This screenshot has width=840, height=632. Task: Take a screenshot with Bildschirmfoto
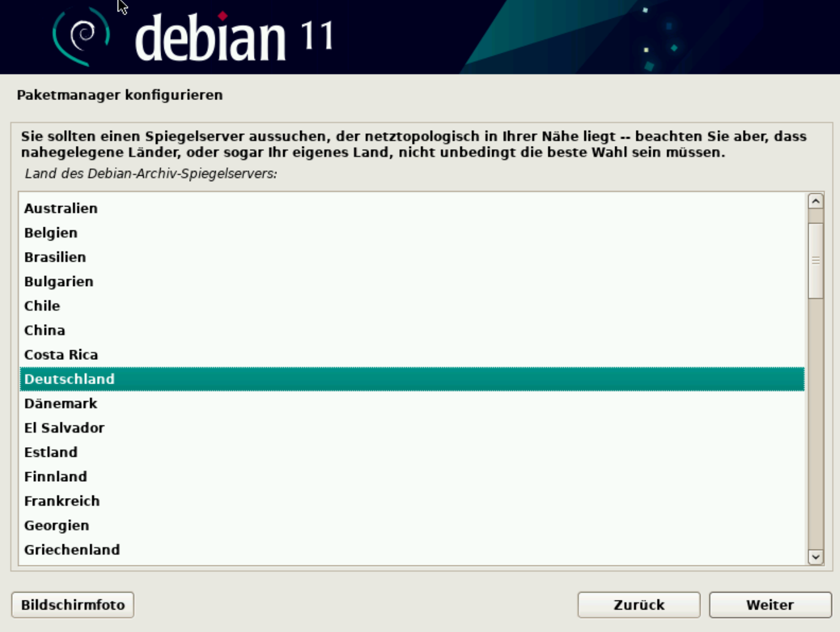pyautogui.click(x=73, y=605)
